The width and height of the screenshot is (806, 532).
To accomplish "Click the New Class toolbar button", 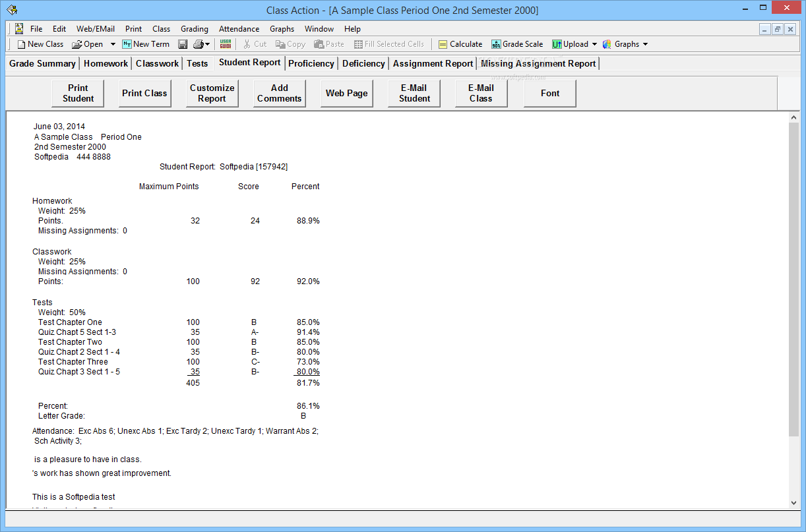I will pos(40,44).
